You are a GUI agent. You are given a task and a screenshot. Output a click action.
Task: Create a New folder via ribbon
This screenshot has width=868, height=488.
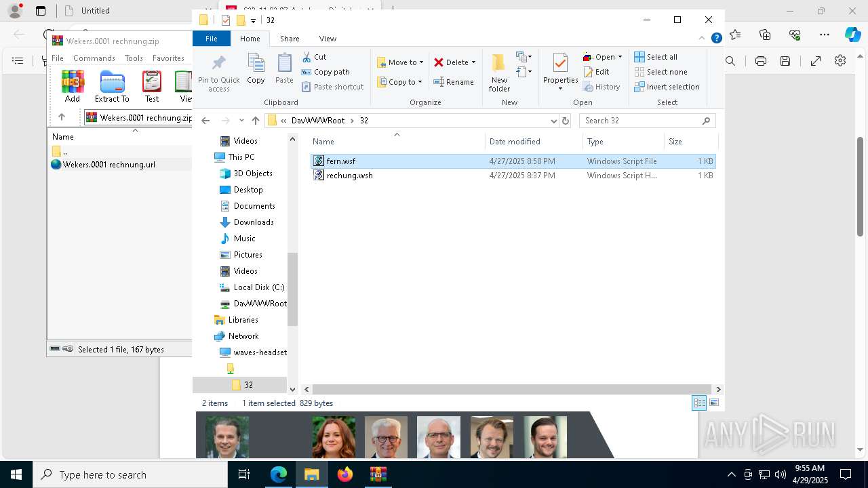(x=499, y=73)
